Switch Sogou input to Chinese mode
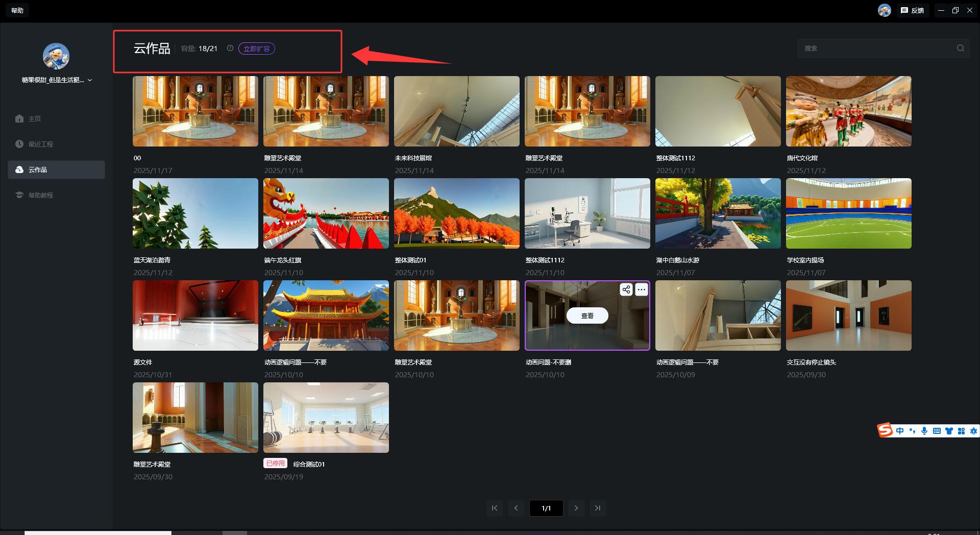The image size is (980, 535). (x=899, y=431)
